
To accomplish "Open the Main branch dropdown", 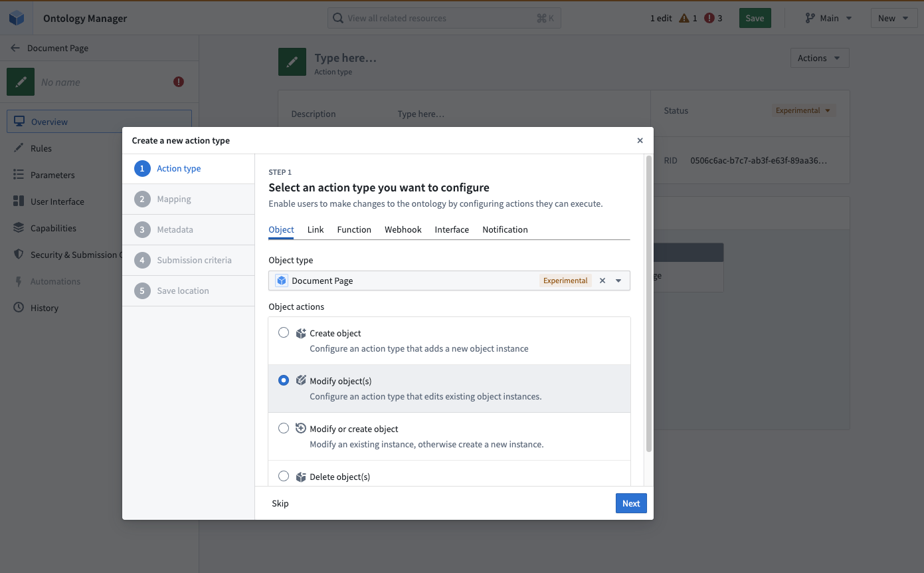I will (828, 18).
